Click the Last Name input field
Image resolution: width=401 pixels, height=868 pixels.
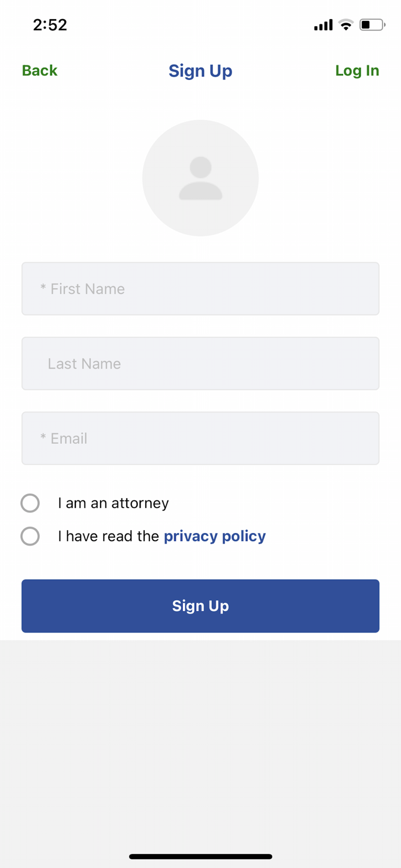point(200,363)
